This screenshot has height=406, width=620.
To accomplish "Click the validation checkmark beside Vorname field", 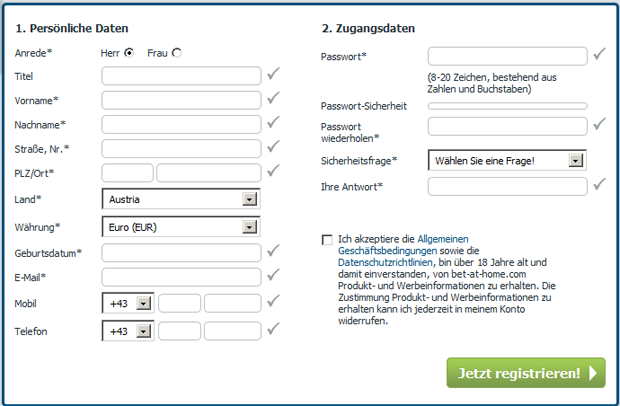I will (x=273, y=98).
